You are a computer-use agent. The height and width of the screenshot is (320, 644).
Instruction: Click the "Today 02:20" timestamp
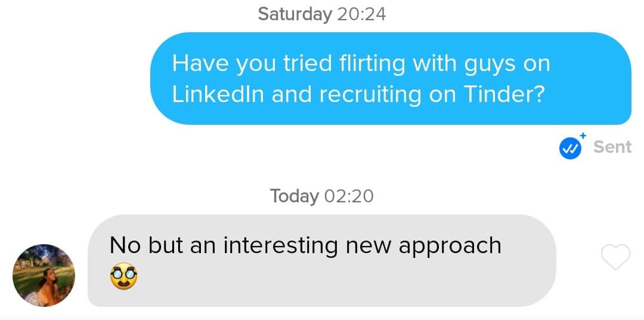[x=321, y=195]
